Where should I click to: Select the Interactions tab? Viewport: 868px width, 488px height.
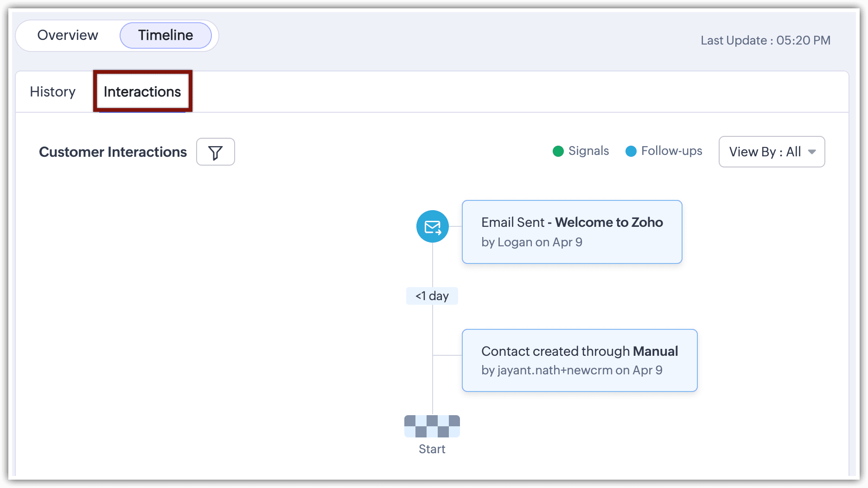[x=142, y=92]
